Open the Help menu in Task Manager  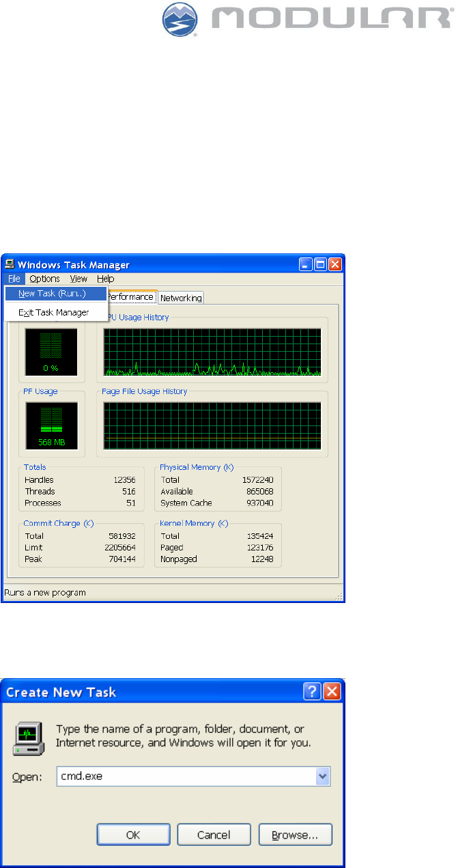(x=105, y=279)
